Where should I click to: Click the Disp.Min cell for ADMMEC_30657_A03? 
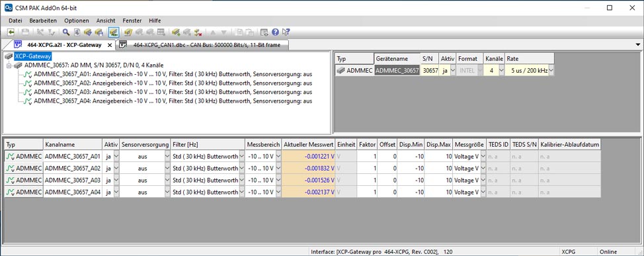(x=411, y=181)
